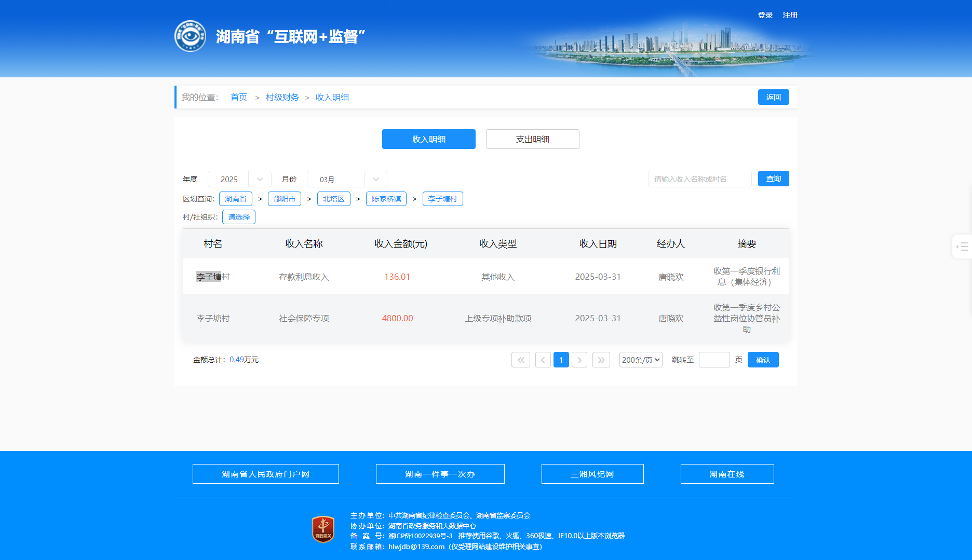The width and height of the screenshot is (972, 560).
Task: Click the 返回 button
Action: (774, 97)
